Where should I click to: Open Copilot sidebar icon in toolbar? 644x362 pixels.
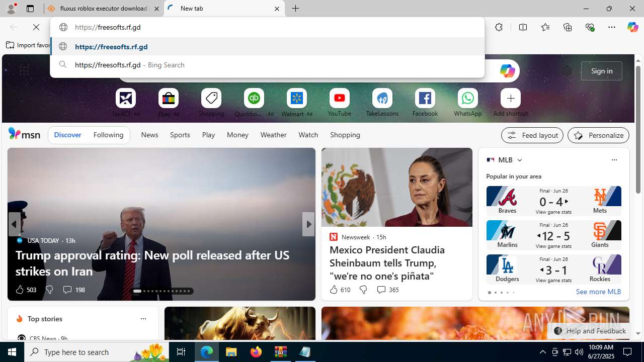click(x=632, y=27)
